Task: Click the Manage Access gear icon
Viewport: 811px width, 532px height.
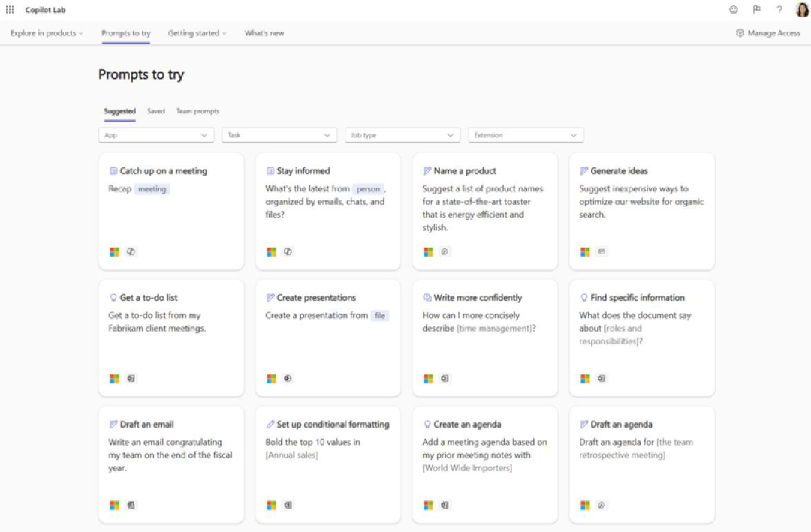Action: [740, 32]
